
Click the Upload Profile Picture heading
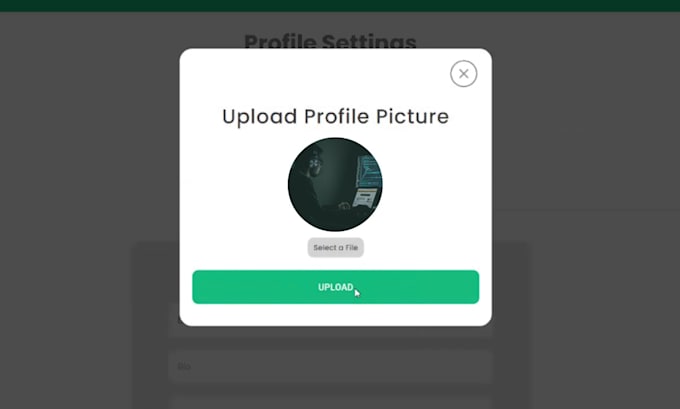pos(336,116)
